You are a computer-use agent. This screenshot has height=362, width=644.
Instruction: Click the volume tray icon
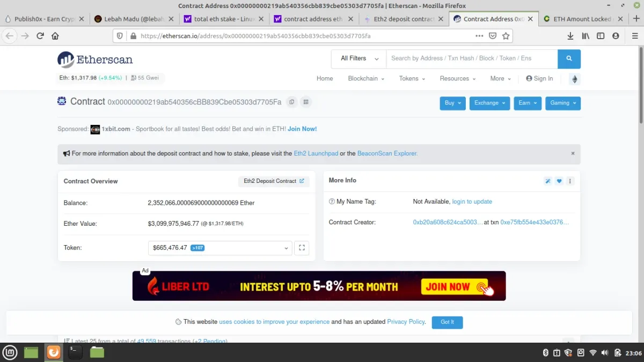pos(605,353)
